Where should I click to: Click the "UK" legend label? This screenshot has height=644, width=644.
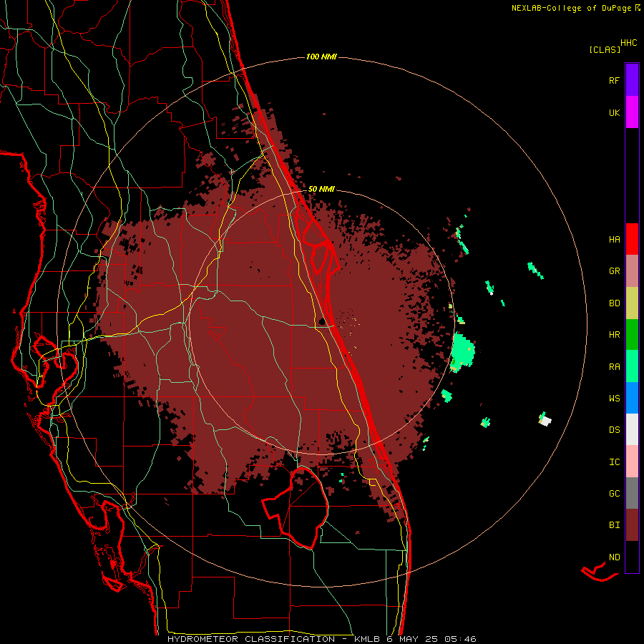click(x=614, y=112)
